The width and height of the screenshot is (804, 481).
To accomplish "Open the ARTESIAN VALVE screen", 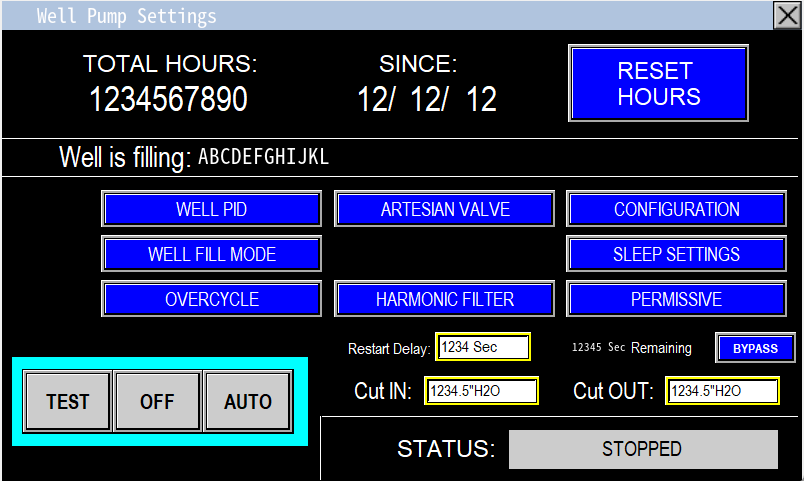I will coord(445,210).
